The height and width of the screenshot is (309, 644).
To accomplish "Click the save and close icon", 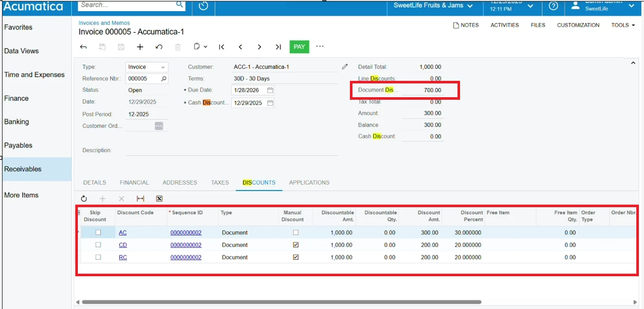I will pyautogui.click(x=102, y=47).
